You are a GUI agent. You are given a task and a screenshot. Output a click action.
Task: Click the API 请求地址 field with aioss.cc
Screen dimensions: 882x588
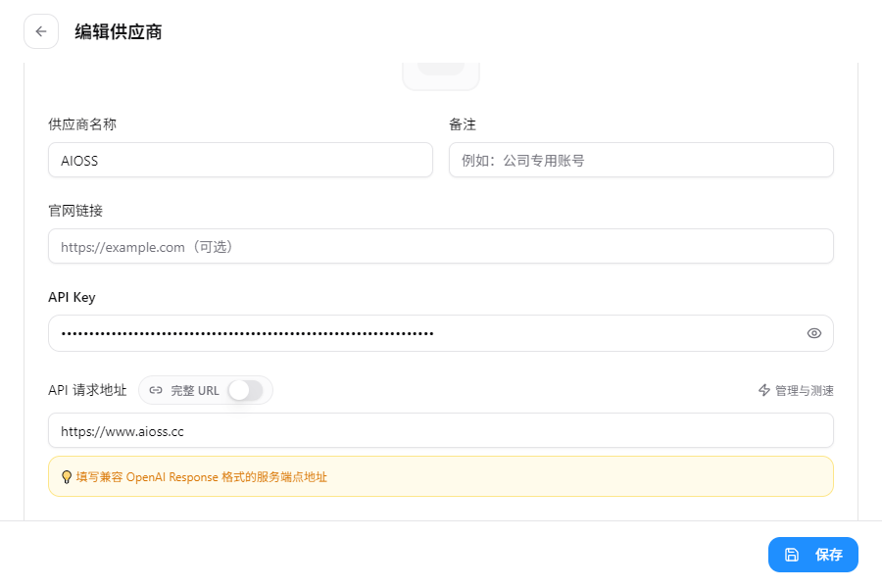440,431
